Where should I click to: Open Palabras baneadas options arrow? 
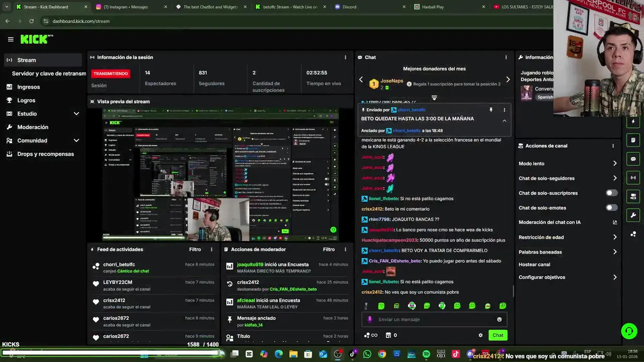615,252
